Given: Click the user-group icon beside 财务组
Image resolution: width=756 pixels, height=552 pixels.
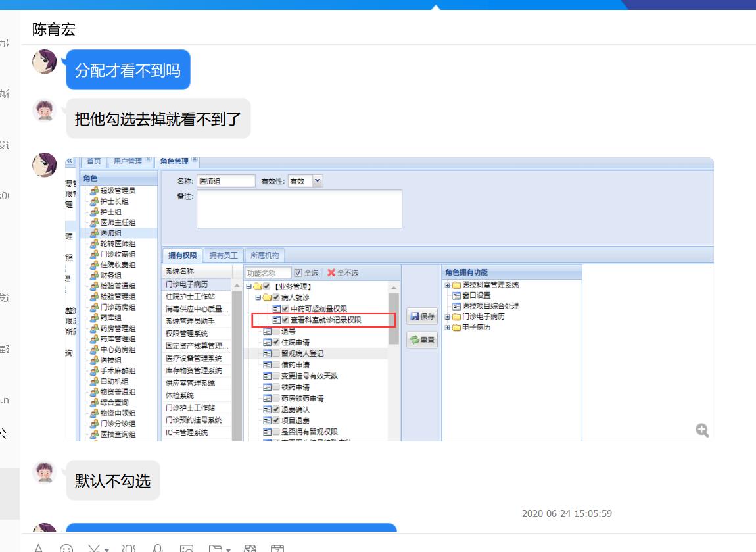Looking at the screenshot, I should [95, 276].
